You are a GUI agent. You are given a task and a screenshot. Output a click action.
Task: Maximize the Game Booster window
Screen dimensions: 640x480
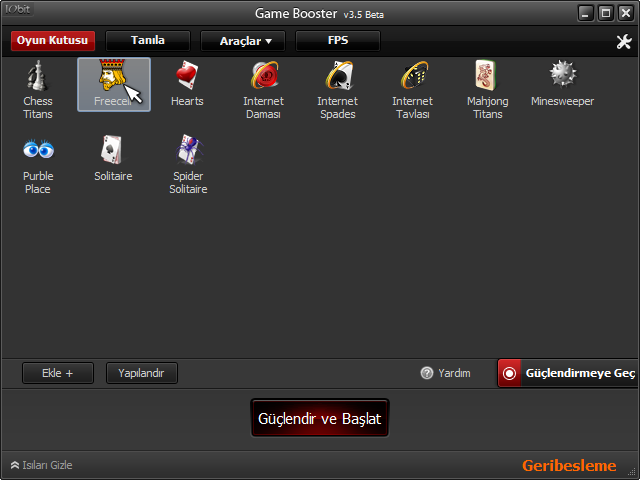point(606,13)
